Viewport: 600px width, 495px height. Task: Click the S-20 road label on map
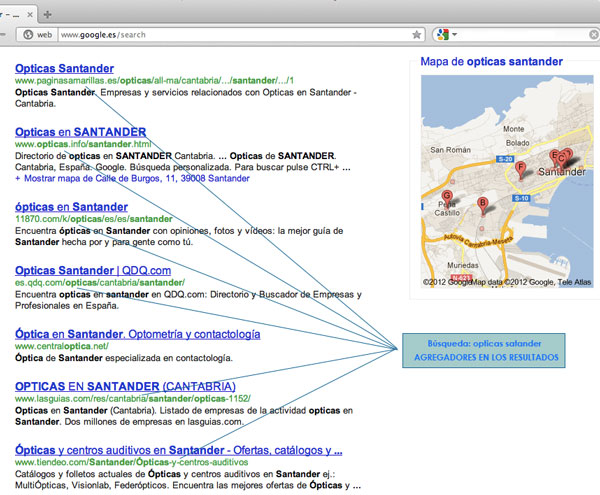[505, 159]
